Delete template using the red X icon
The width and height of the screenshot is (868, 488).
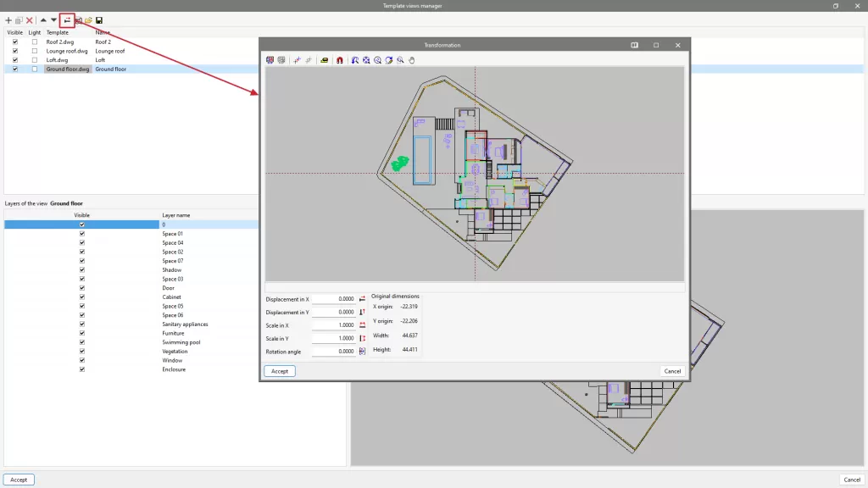[x=30, y=20]
